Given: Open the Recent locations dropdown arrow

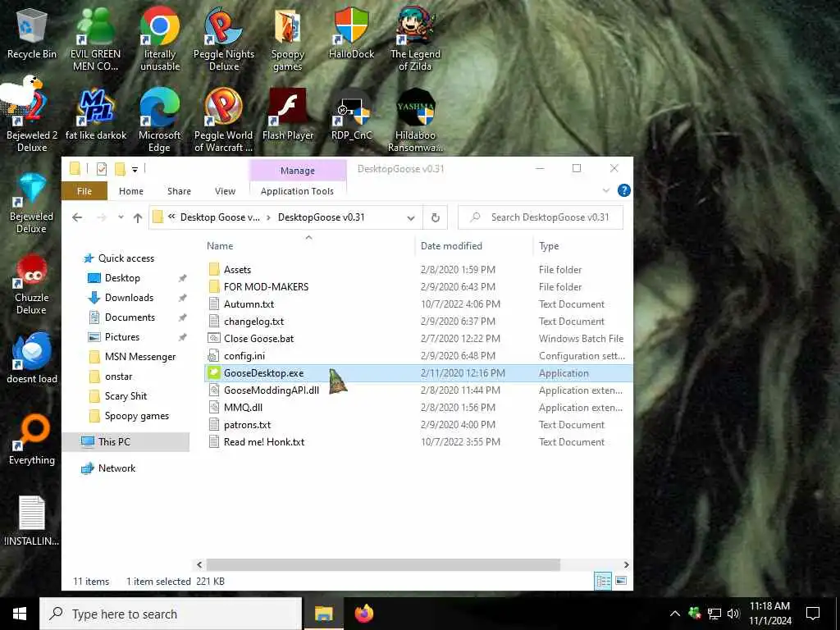Looking at the screenshot, I should [121, 217].
